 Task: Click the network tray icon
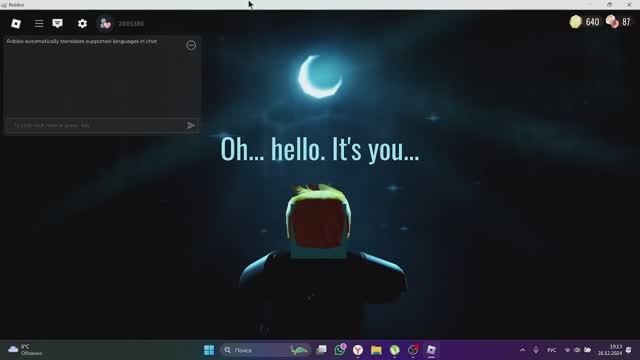[x=567, y=350]
